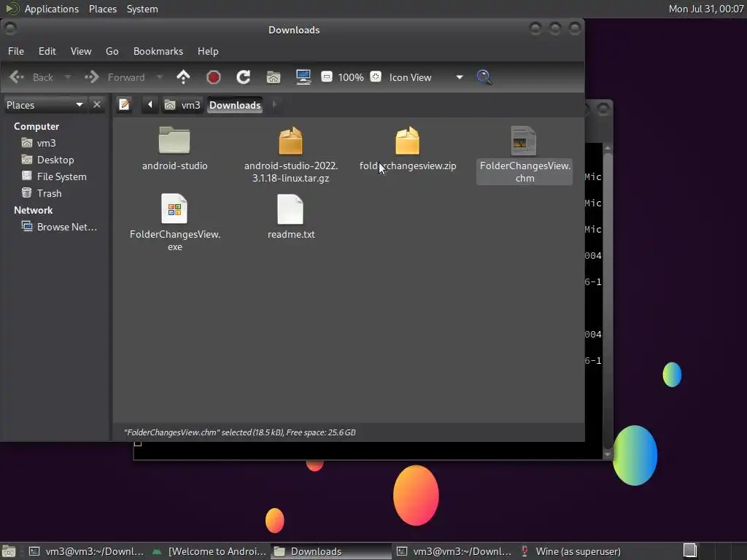Open the Places sidebar dropdown

[44, 105]
